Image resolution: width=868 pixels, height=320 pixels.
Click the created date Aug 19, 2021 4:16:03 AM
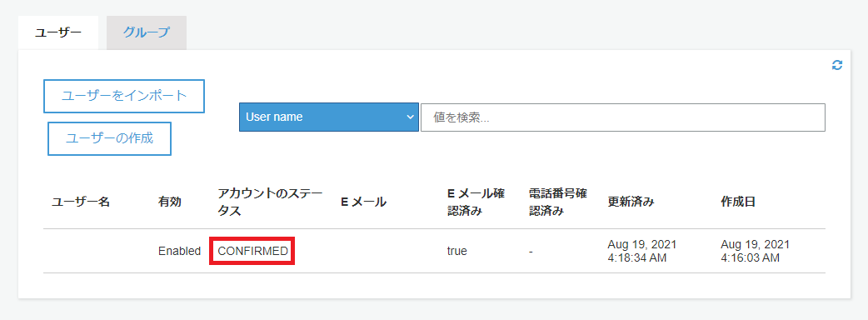pos(755,251)
